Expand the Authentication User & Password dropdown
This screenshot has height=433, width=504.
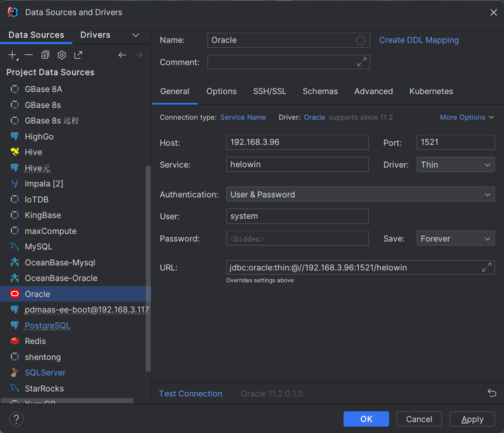tap(360, 195)
